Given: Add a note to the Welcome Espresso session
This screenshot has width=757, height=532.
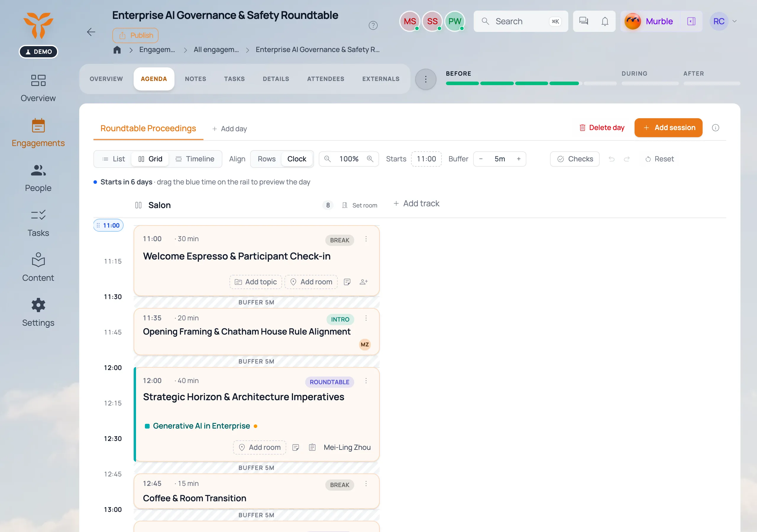Looking at the screenshot, I should pyautogui.click(x=347, y=282).
